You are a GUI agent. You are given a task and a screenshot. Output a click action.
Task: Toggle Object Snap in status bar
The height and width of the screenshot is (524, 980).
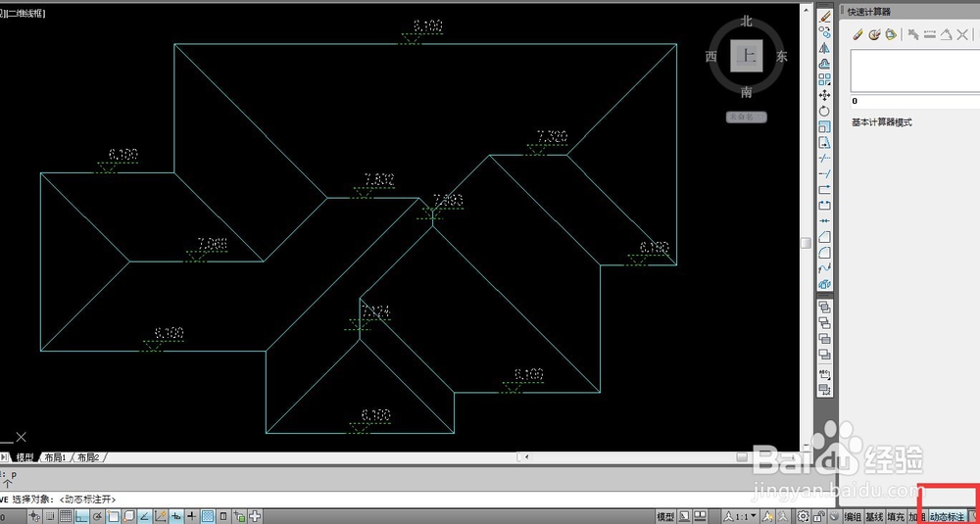113,516
